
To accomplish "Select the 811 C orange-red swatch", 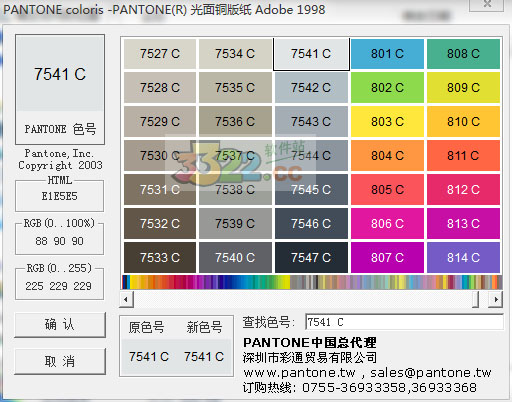I will click(463, 156).
